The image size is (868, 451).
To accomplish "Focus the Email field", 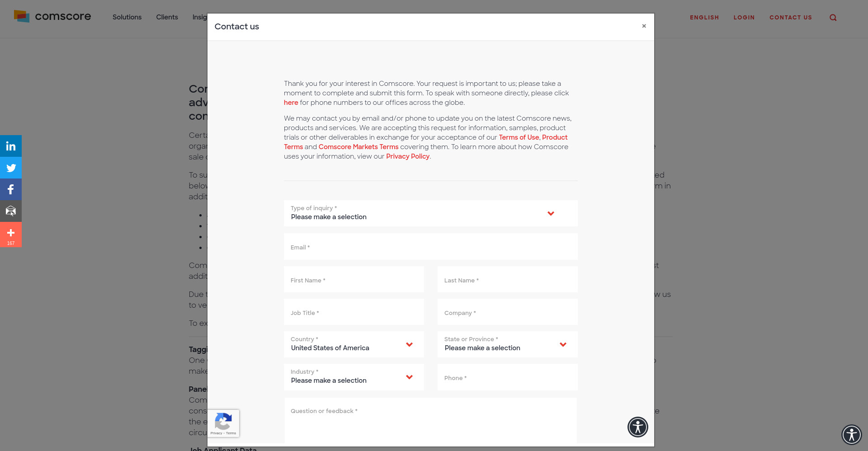I will 430,247.
